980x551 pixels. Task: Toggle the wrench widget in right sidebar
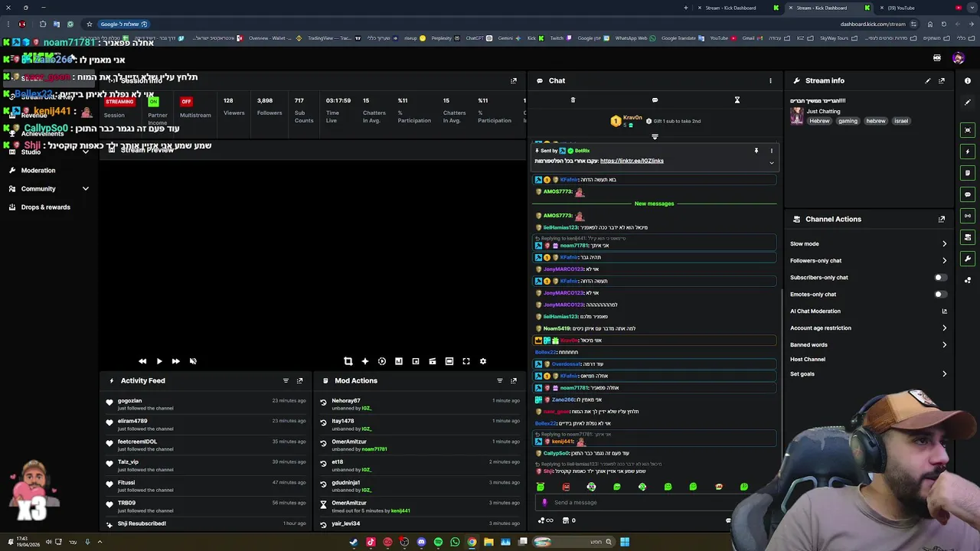968,259
